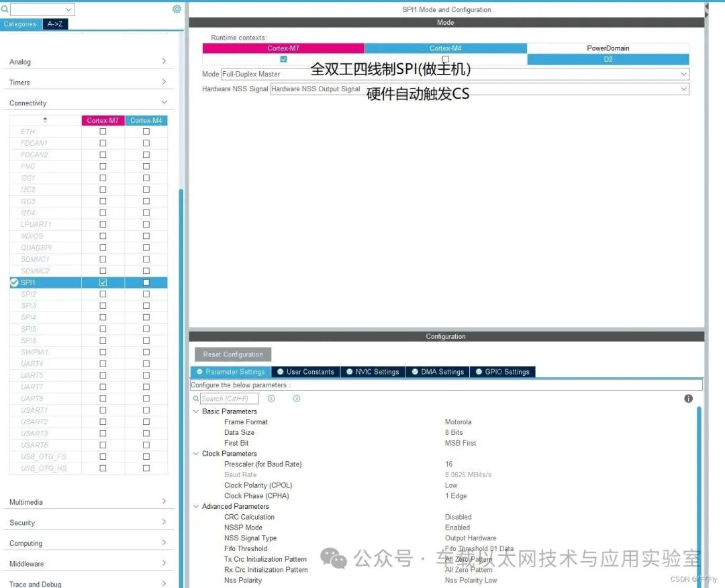Screen dimensions: 725x588
Task: Click the sort arrow above peripheral list
Action: [x=45, y=120]
